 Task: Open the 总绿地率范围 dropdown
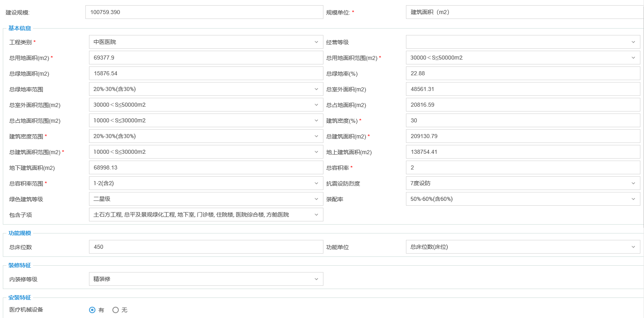pyautogui.click(x=206, y=89)
